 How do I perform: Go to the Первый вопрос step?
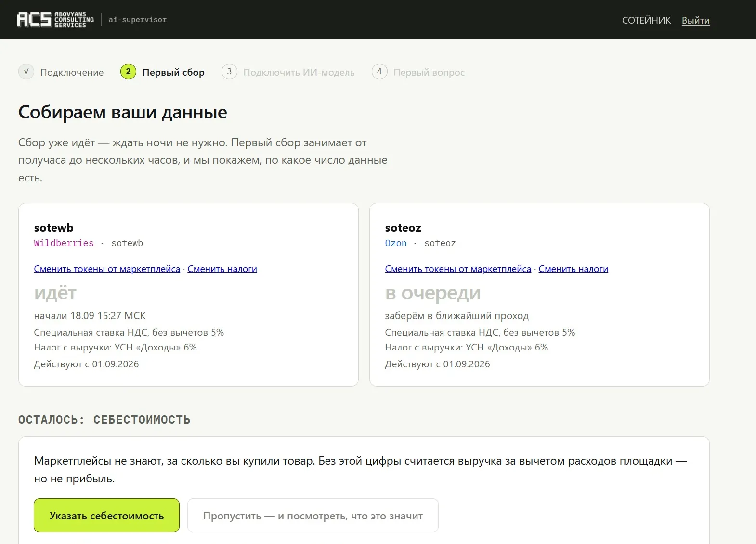(x=429, y=72)
